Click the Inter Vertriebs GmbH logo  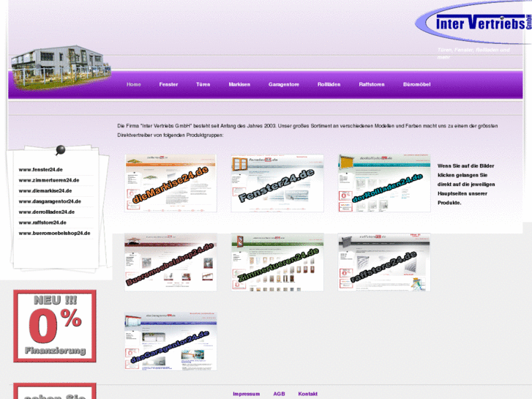tap(474, 23)
